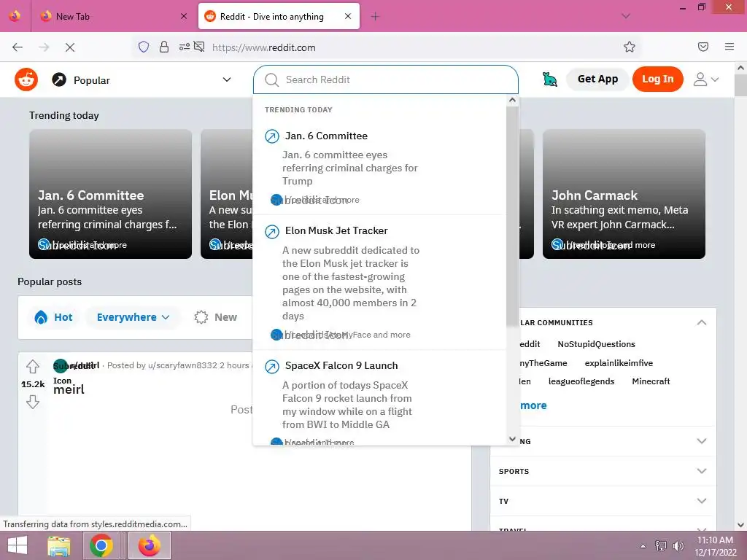Open the Jan. 6 Committee trending card

tap(111, 194)
